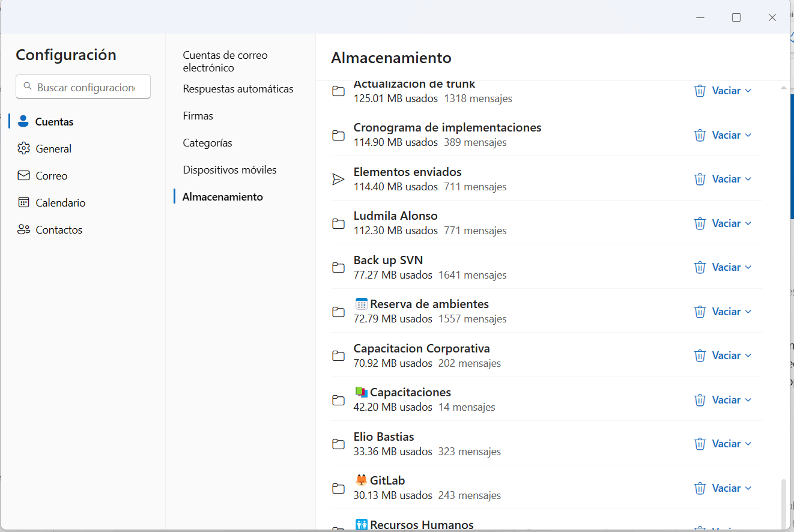Screen dimensions: 794x532
Task: Click Vaciar for Capacitacion Corporativa
Action: 726,355
